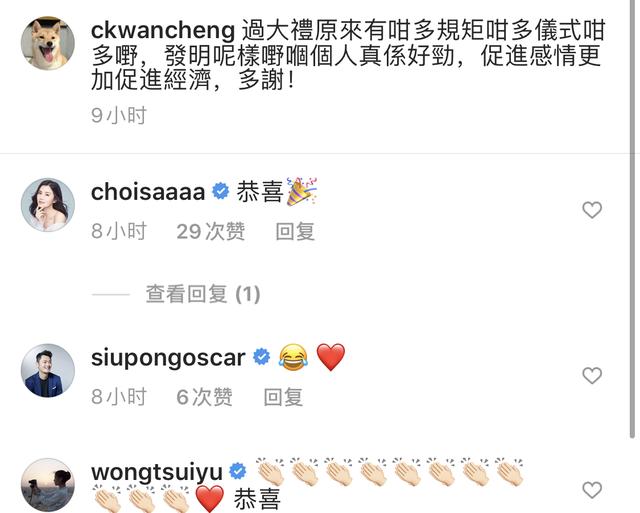
Task: Like the siupongoscar comment heart icon
Action: click(592, 375)
